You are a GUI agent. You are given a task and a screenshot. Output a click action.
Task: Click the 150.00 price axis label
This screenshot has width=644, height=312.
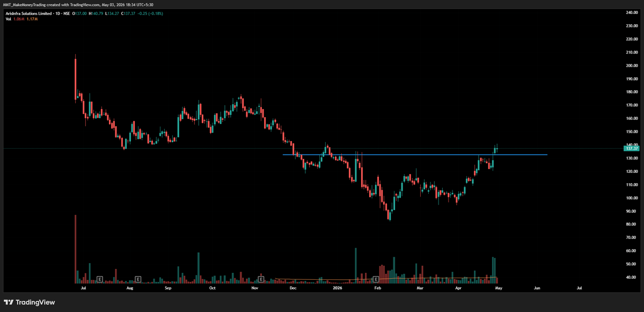click(631, 132)
